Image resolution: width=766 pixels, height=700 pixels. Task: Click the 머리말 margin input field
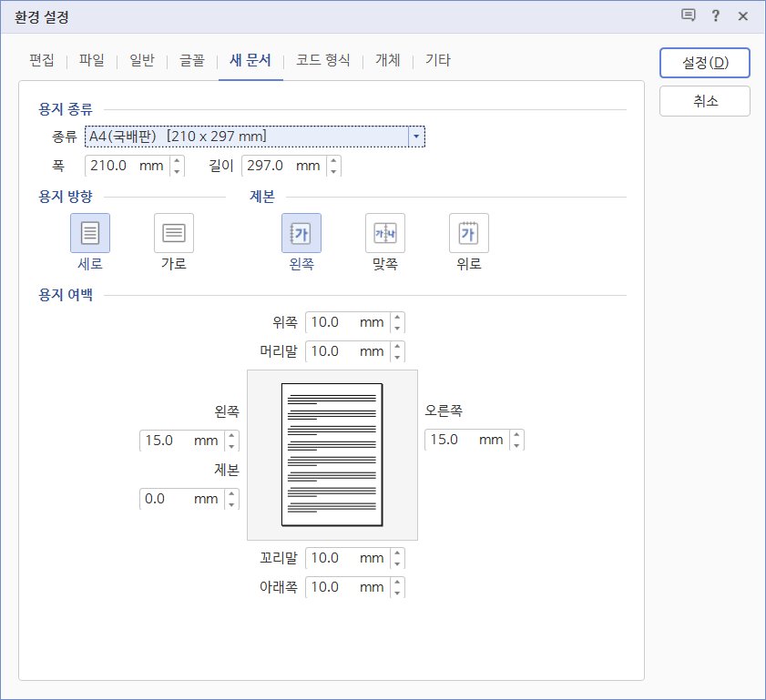point(349,351)
